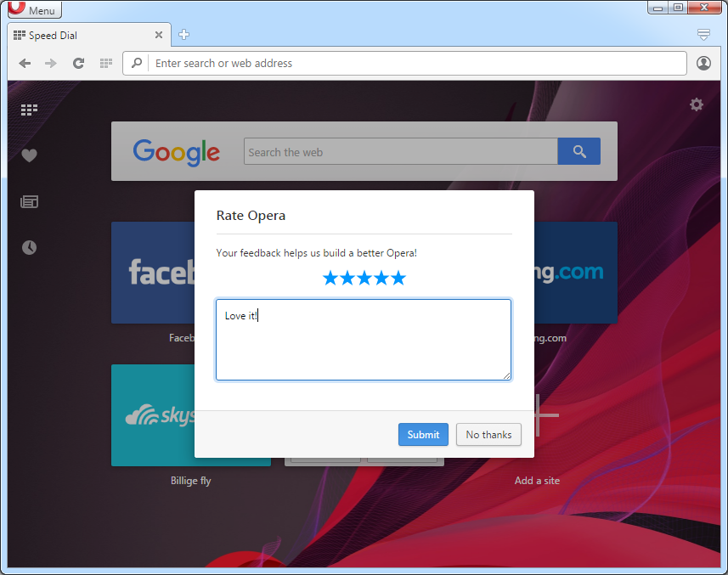The width and height of the screenshot is (728, 575).
Task: Click the back navigation arrow
Action: (x=25, y=64)
